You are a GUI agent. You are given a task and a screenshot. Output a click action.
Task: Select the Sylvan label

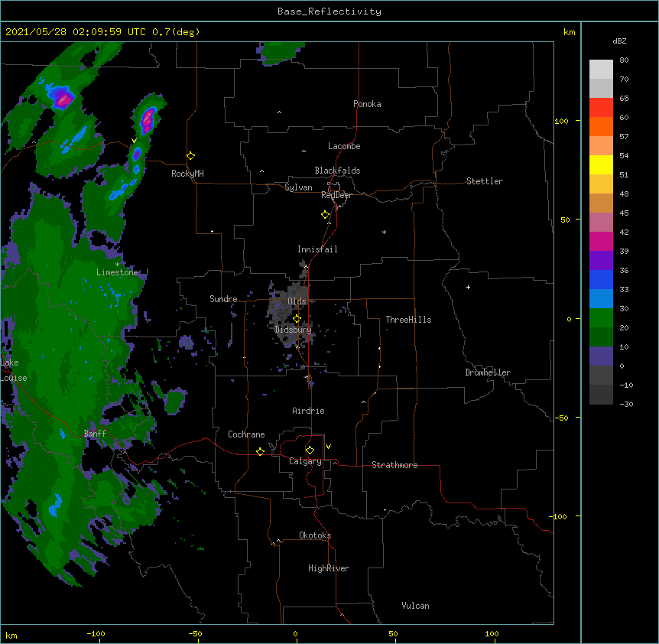coord(298,187)
